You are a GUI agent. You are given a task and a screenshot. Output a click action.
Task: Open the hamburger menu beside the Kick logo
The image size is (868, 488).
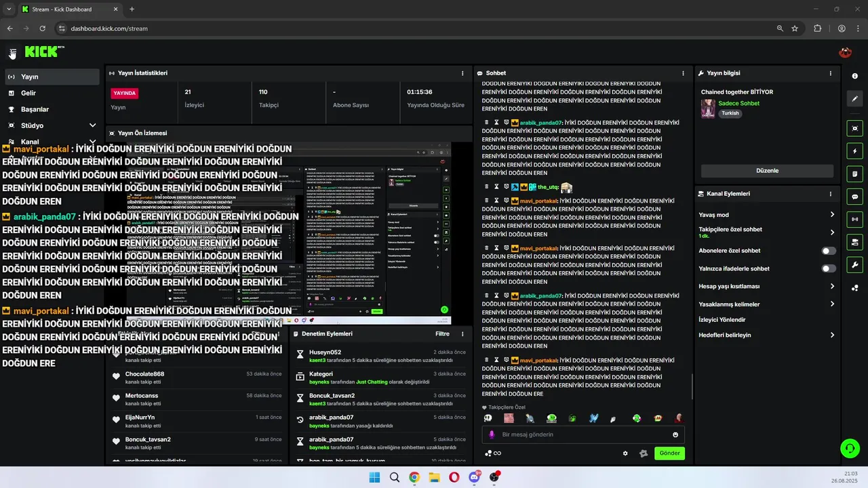tap(12, 53)
